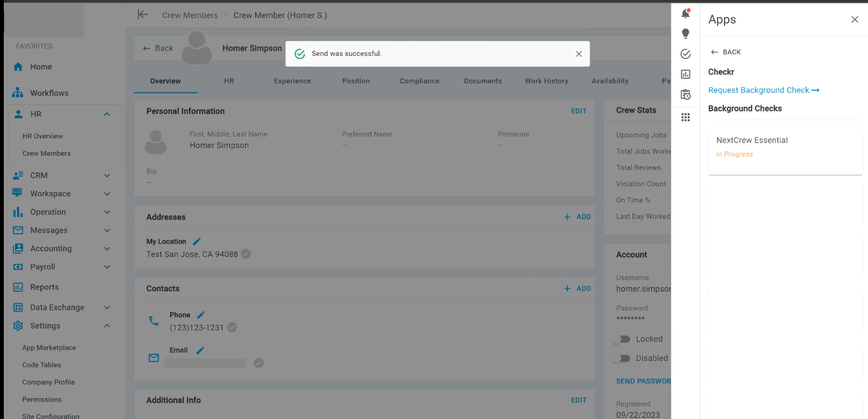868x419 pixels.
Task: Expand the Accounting menu chevron
Action: (107, 248)
